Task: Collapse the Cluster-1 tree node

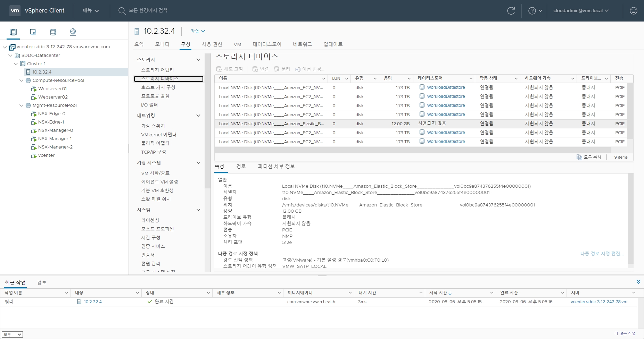Action: click(x=16, y=64)
